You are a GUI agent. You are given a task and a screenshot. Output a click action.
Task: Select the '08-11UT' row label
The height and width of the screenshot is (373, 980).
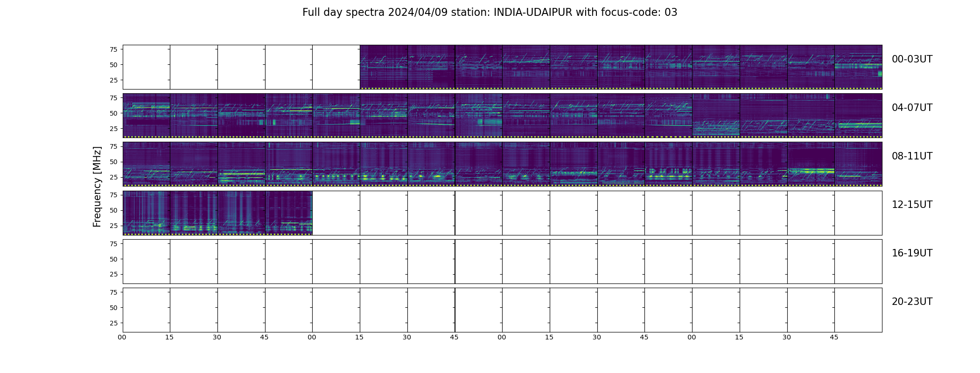tap(912, 156)
